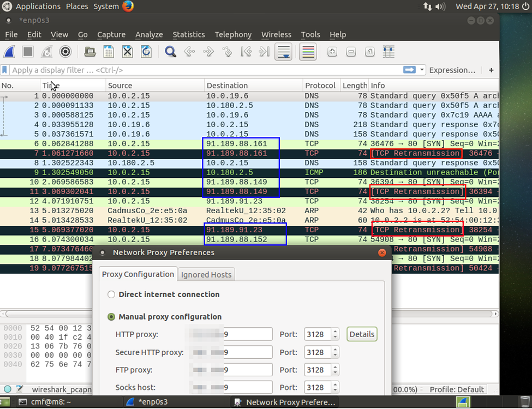The width and height of the screenshot is (532, 409).
Task: Click the display filter bookmark icon
Action: point(4,70)
